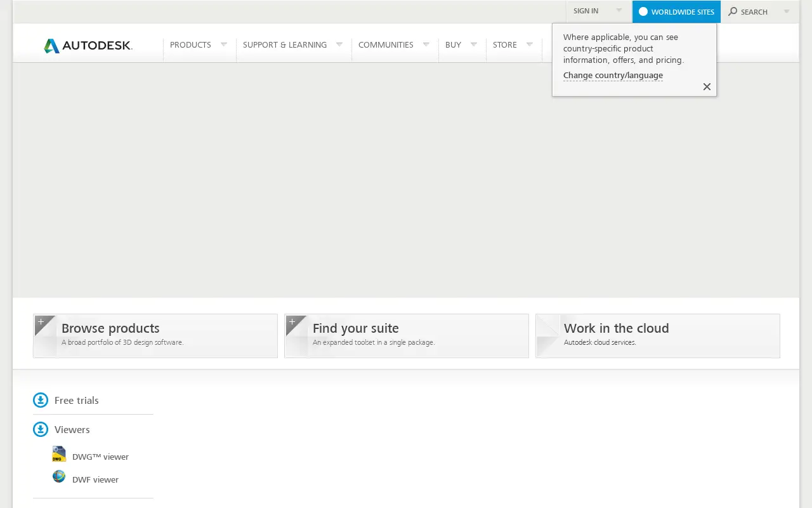The image size is (812, 508).
Task: Open the Sign In dropdown arrow
Action: pos(619,11)
